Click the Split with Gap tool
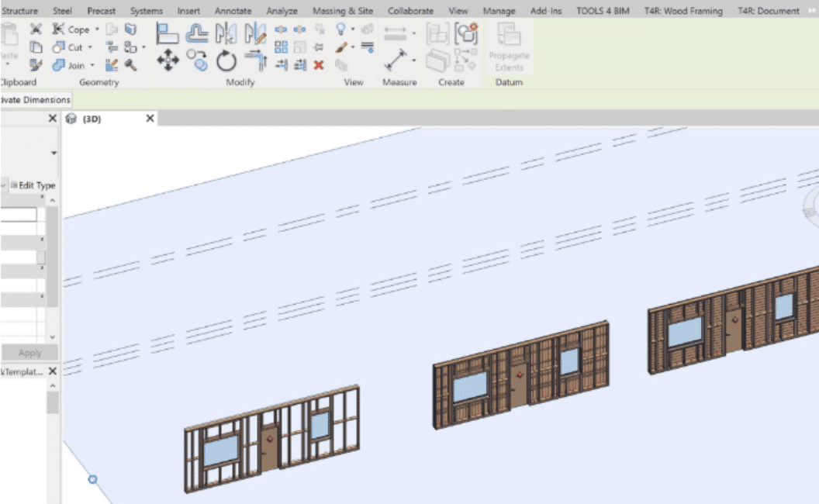This screenshot has width=819, height=504. (x=300, y=29)
